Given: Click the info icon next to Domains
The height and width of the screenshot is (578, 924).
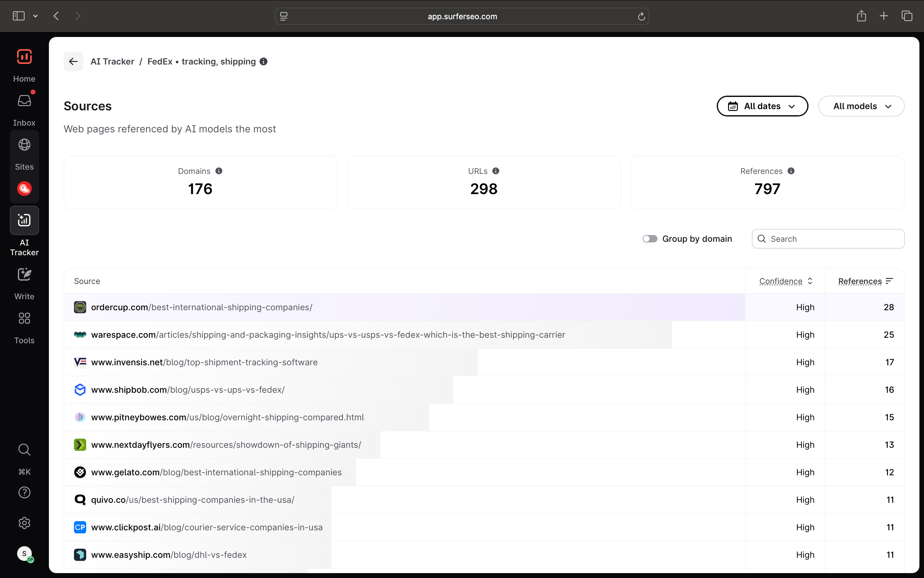Looking at the screenshot, I should [x=219, y=171].
